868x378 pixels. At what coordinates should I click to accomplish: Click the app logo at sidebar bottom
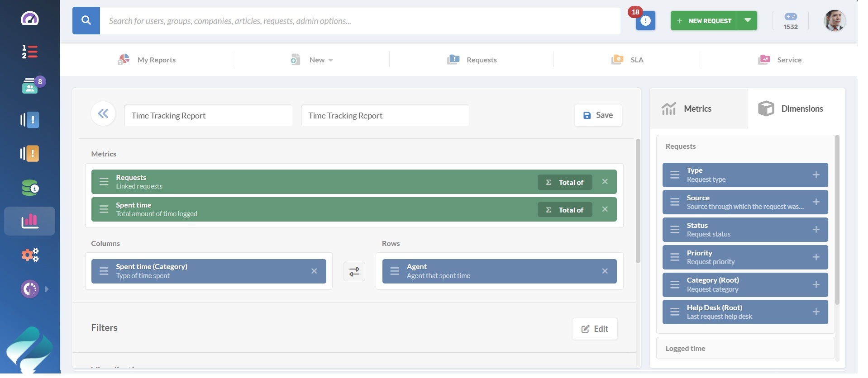(x=30, y=349)
